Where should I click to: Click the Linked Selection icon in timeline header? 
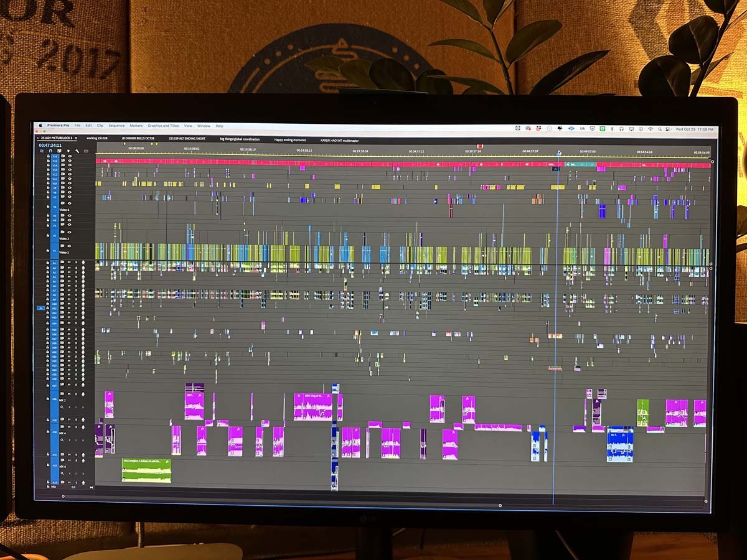tap(59, 151)
